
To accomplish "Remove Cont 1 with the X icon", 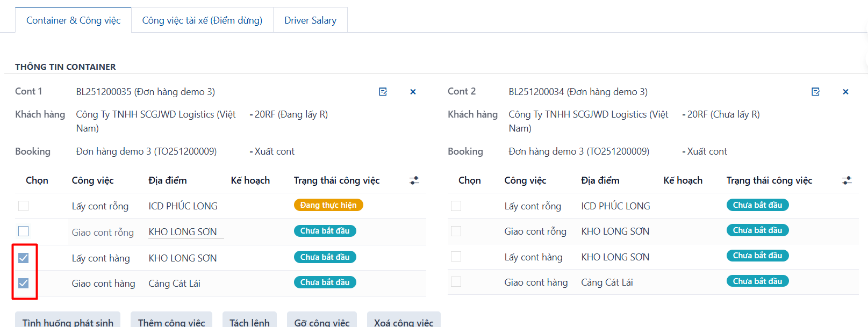I will (x=413, y=92).
